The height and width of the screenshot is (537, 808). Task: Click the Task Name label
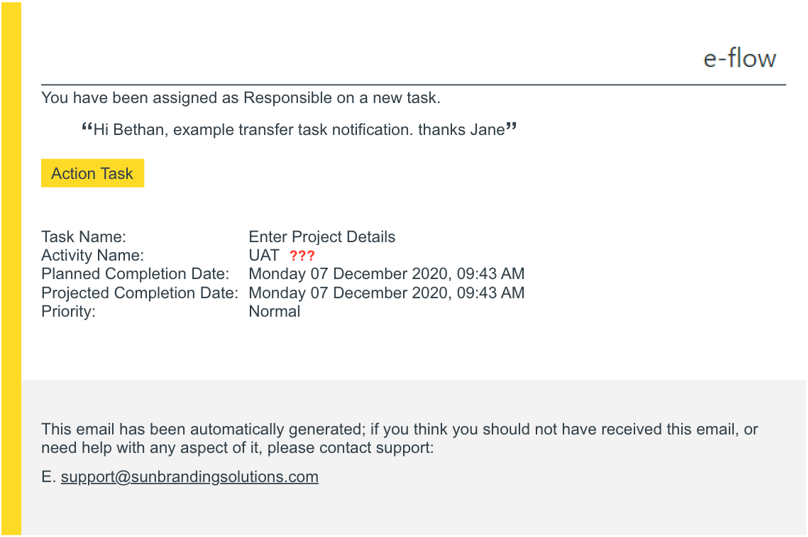(x=83, y=237)
